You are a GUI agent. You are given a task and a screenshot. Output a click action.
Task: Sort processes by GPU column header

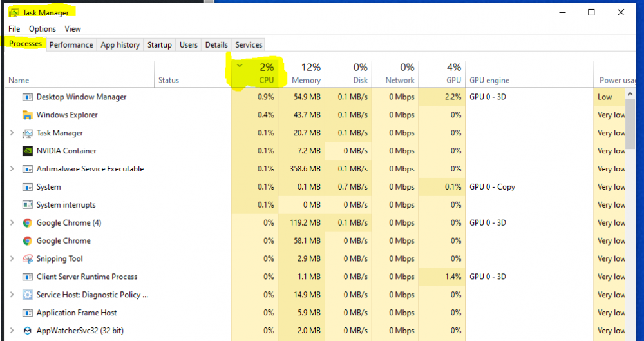tap(442, 74)
